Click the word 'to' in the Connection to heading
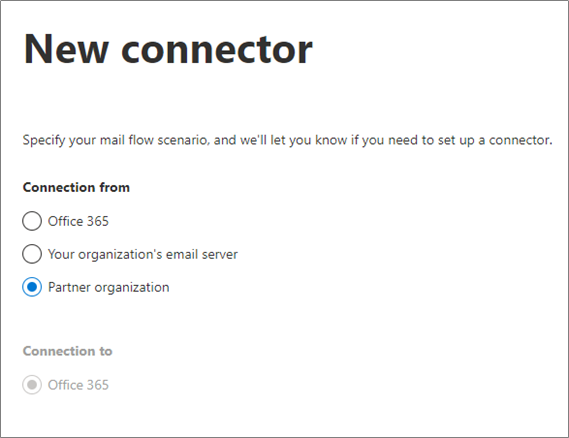 [x=106, y=351]
